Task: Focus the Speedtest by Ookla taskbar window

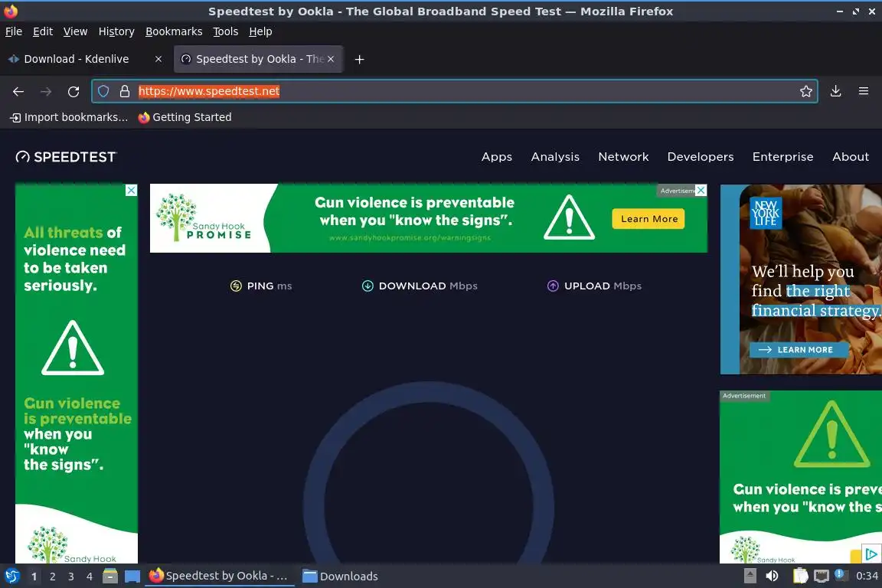Action: coord(220,576)
